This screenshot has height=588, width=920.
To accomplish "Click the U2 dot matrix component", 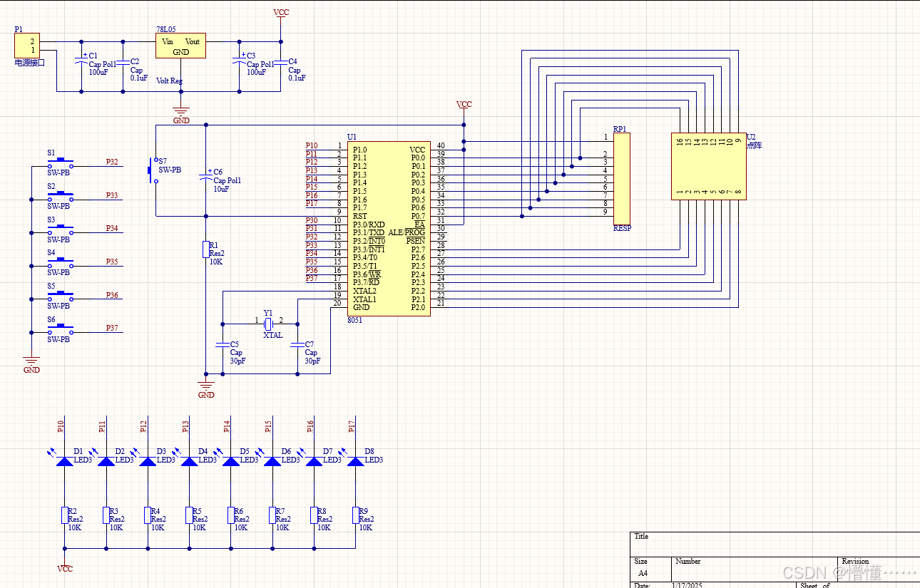I will (x=708, y=166).
